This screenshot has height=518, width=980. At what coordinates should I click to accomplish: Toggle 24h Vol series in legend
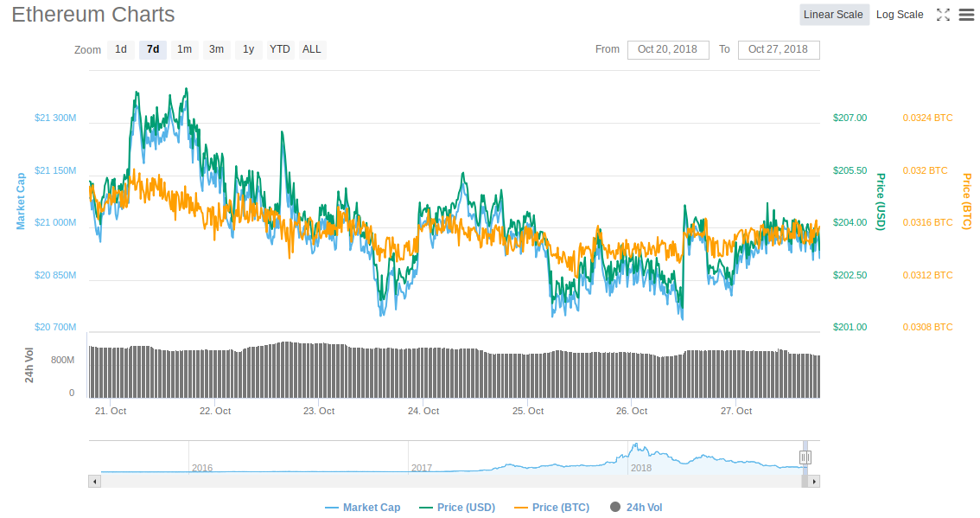click(x=636, y=508)
